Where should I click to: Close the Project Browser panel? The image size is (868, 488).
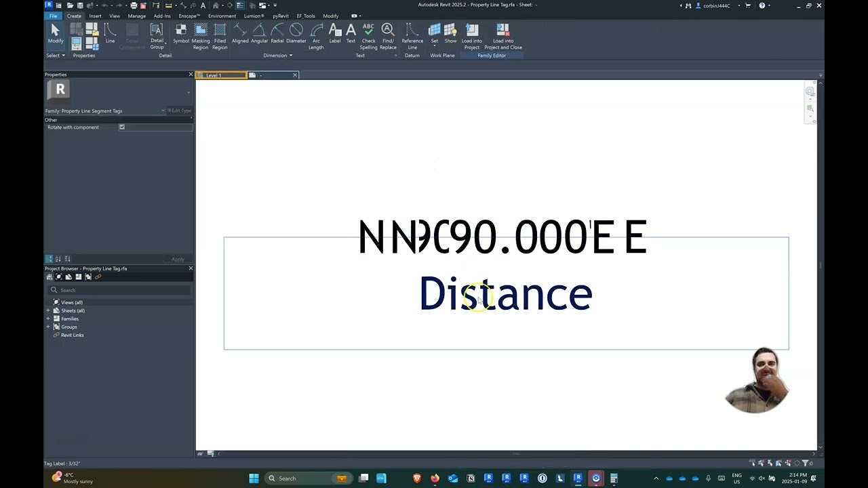tap(191, 268)
